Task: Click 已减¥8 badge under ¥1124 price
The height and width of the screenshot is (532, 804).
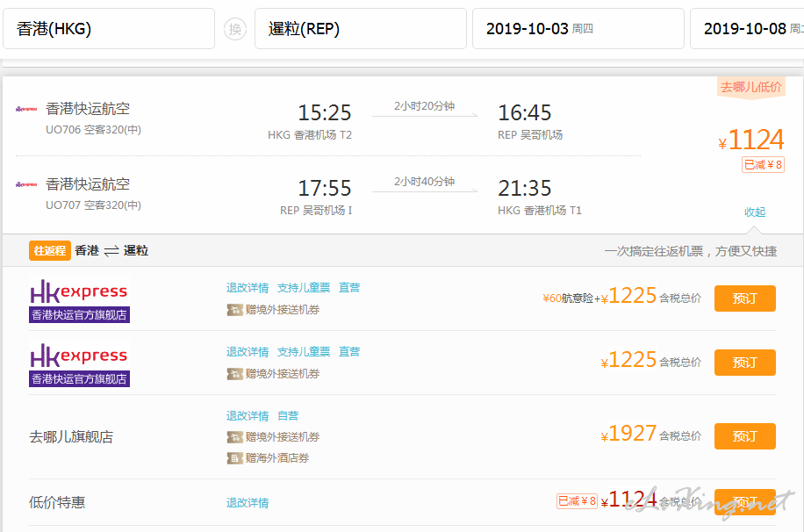Action: tap(763, 165)
